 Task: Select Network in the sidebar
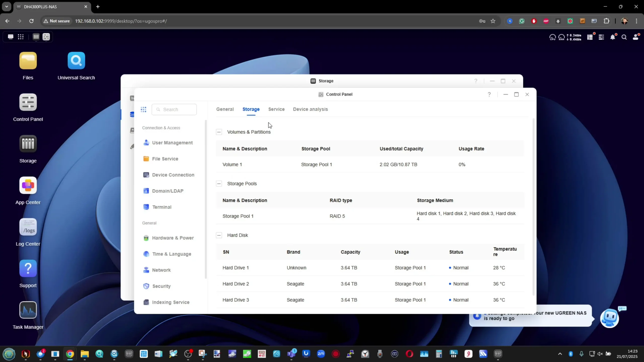tap(161, 270)
